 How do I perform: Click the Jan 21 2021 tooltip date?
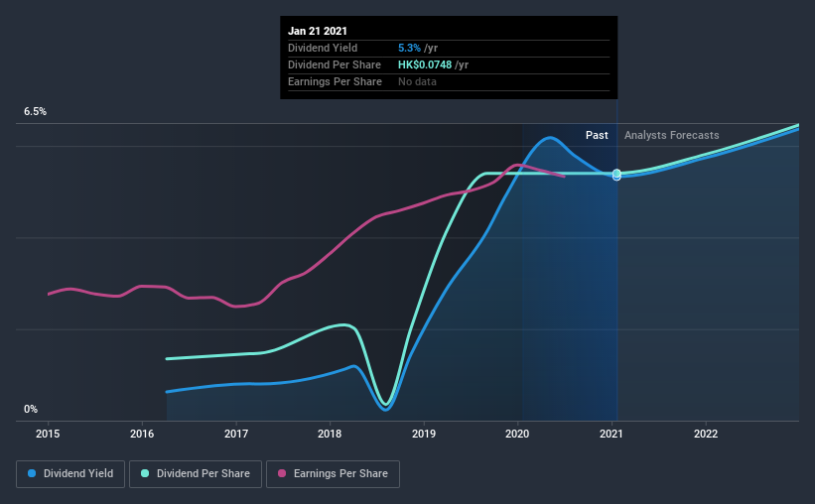pos(318,31)
